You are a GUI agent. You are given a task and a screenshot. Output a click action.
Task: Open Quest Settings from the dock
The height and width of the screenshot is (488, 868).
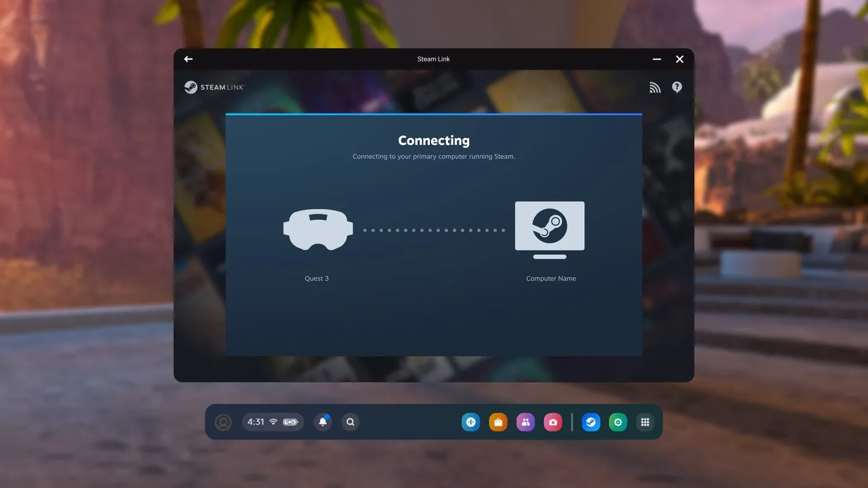click(617, 421)
